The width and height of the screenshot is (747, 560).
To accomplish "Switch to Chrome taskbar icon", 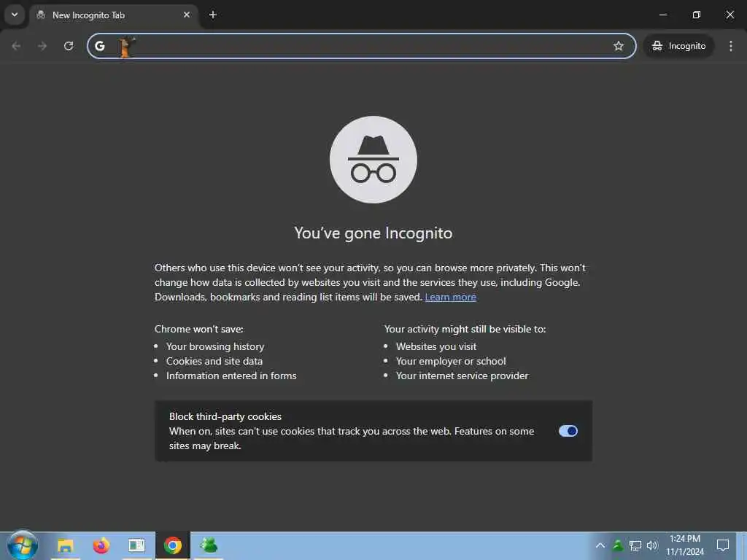I will pyautogui.click(x=172, y=545).
